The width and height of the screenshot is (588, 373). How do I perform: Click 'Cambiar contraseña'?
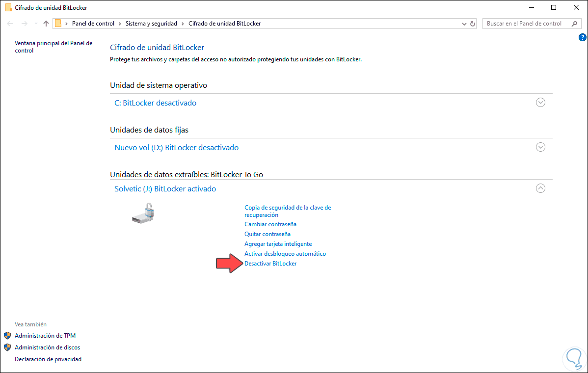(270, 224)
